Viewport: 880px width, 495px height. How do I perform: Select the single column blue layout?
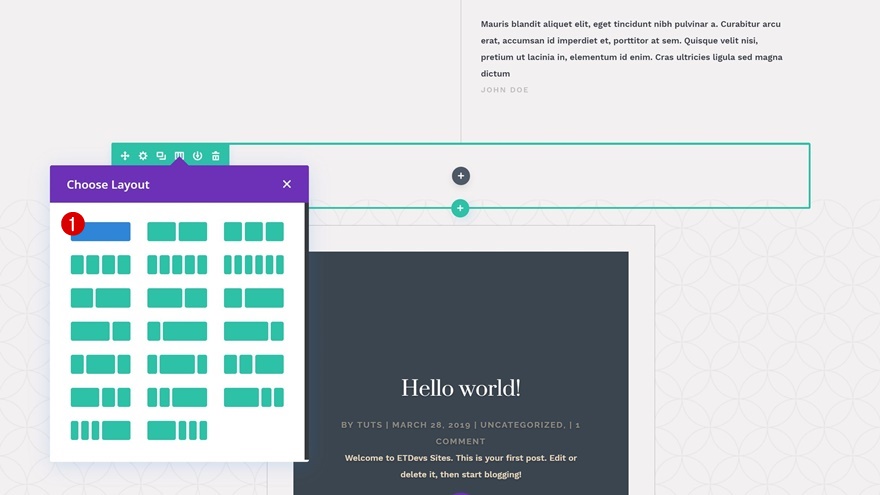click(100, 231)
